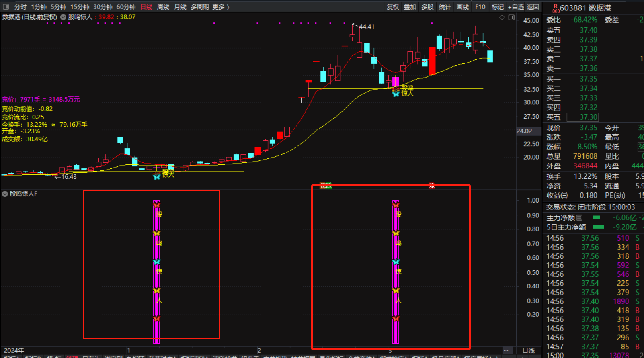Click the R margin-trading badge beside 603881
Viewport: 644px width, 358px height.
(x=555, y=8)
